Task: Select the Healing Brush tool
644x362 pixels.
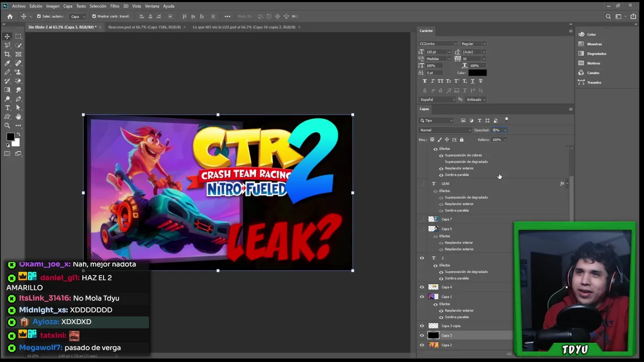Action: pyautogui.click(x=19, y=63)
